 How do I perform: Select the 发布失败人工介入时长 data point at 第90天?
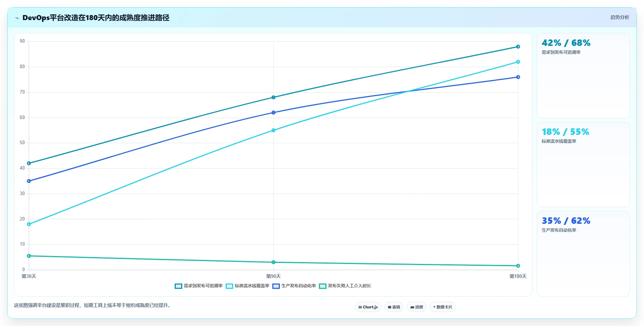pyautogui.click(x=273, y=262)
